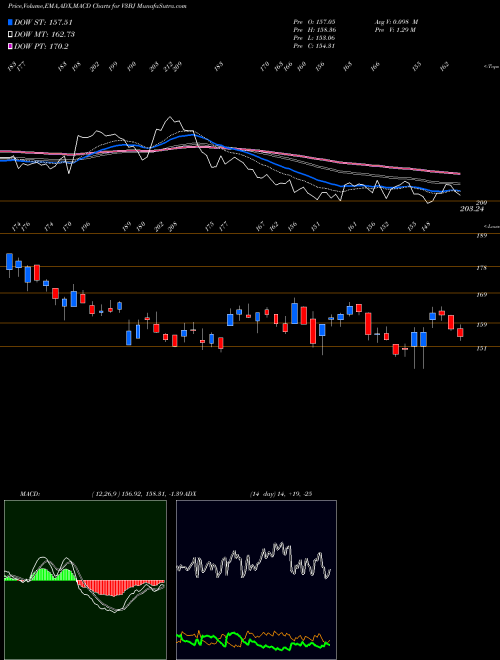
Task: Click the 203.24 price label
Action: (x=471, y=209)
